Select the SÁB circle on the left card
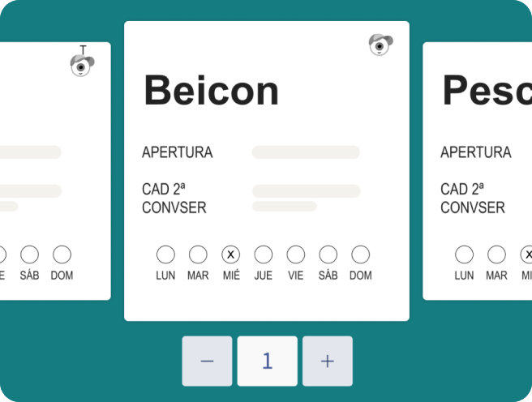This screenshot has height=402, width=532. tap(29, 254)
